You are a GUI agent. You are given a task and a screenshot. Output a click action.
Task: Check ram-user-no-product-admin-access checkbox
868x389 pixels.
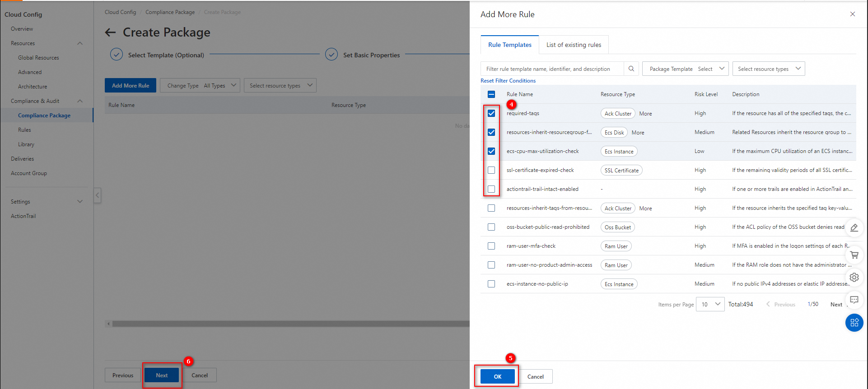tap(491, 265)
